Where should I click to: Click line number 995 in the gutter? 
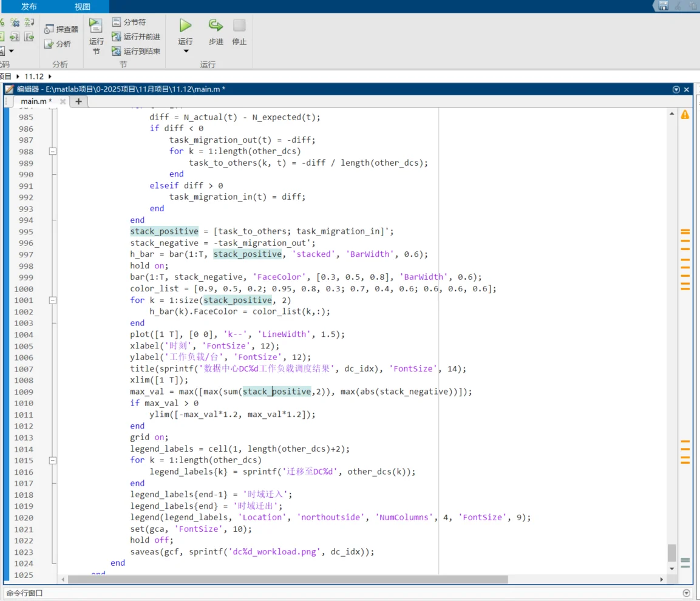[x=26, y=232]
